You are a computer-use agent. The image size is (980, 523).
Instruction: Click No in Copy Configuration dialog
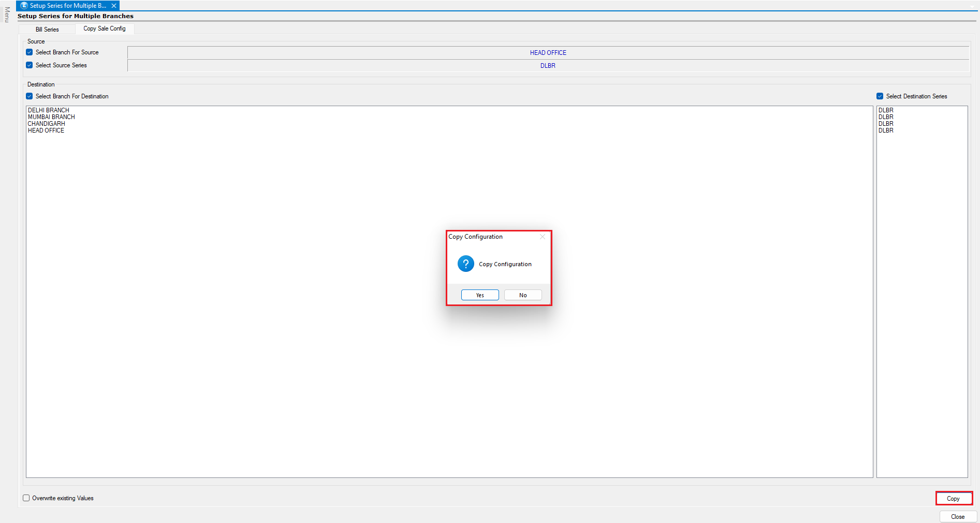[523, 295]
